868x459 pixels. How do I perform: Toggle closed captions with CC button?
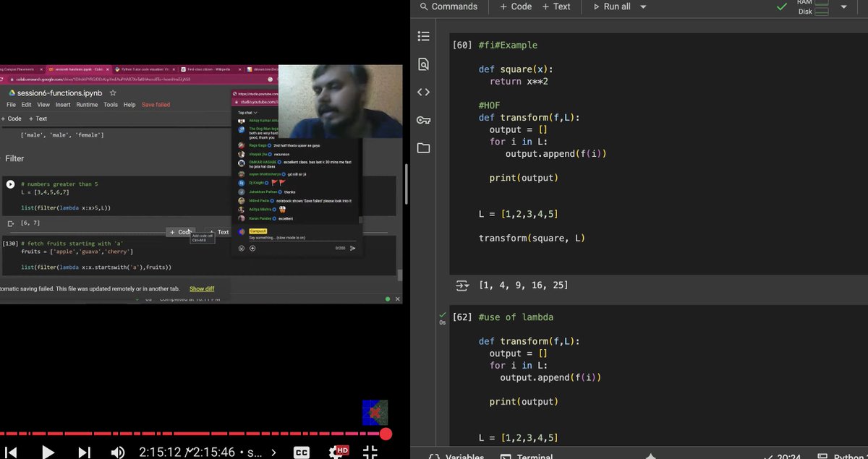(302, 452)
